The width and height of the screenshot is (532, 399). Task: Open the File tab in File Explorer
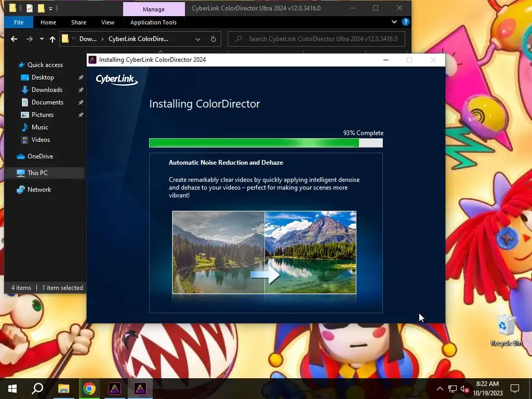coord(19,22)
